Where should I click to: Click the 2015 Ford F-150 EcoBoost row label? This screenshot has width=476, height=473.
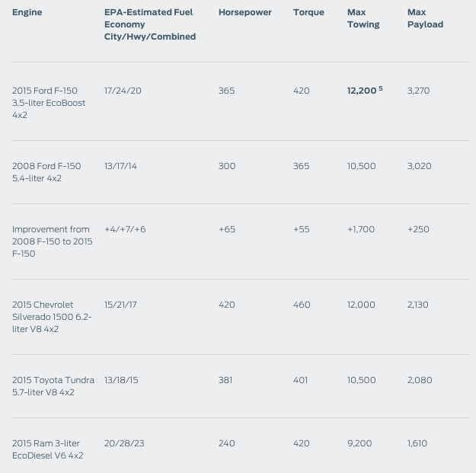(x=49, y=103)
